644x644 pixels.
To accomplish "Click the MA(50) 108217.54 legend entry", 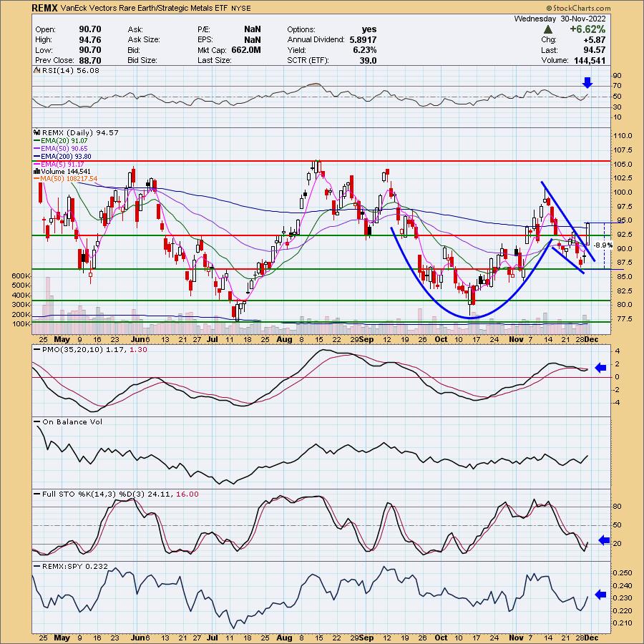I will coord(69,179).
